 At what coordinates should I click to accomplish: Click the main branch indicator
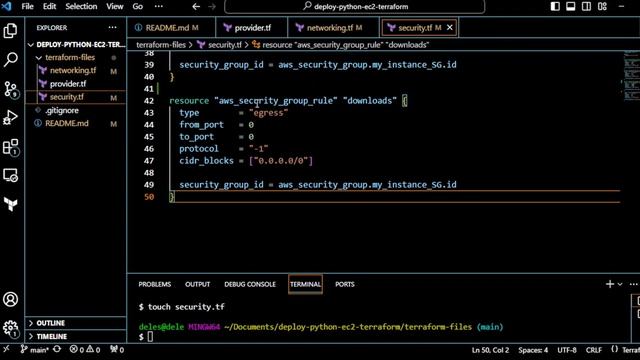coord(35,350)
